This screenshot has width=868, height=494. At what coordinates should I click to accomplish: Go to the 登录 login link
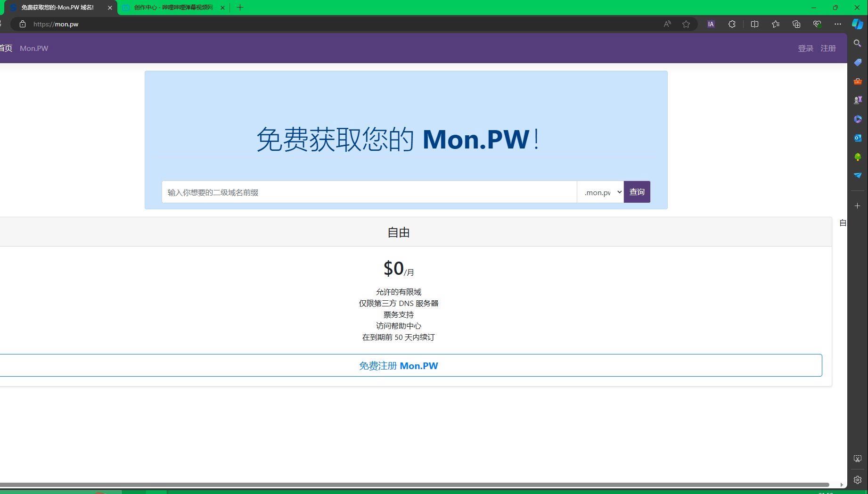805,48
